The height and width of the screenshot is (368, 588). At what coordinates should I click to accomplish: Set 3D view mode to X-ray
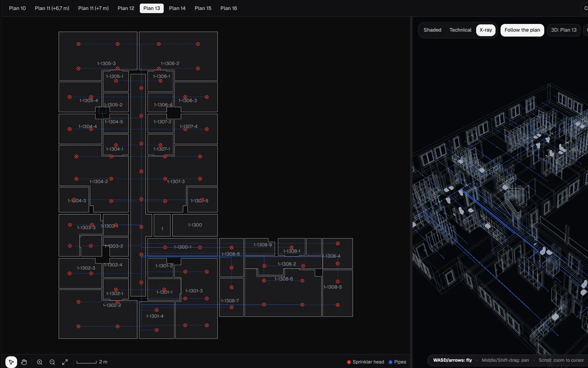486,30
